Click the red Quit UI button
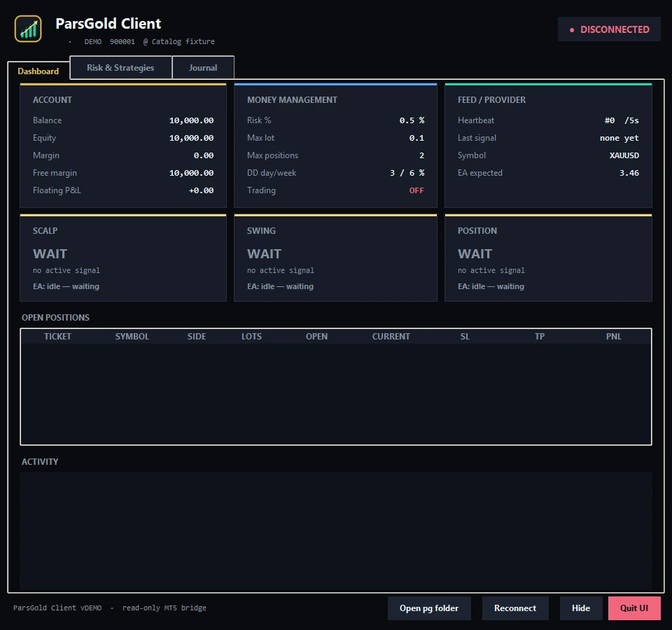 [634, 608]
